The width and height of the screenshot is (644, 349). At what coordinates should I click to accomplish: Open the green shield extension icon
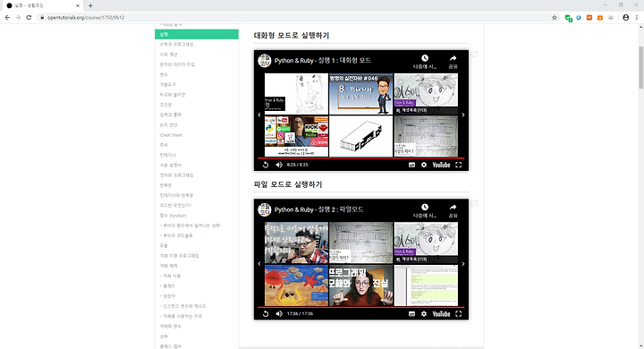569,18
